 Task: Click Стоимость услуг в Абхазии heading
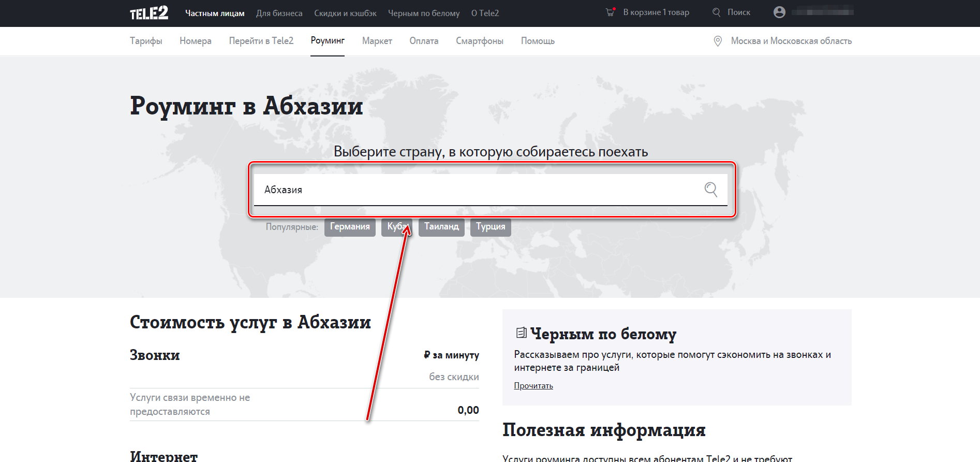[x=250, y=323]
